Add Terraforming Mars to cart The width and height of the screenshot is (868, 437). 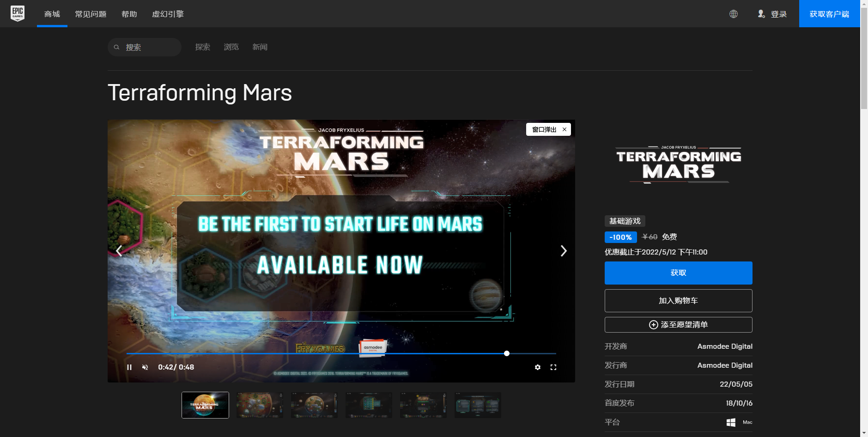(x=678, y=300)
